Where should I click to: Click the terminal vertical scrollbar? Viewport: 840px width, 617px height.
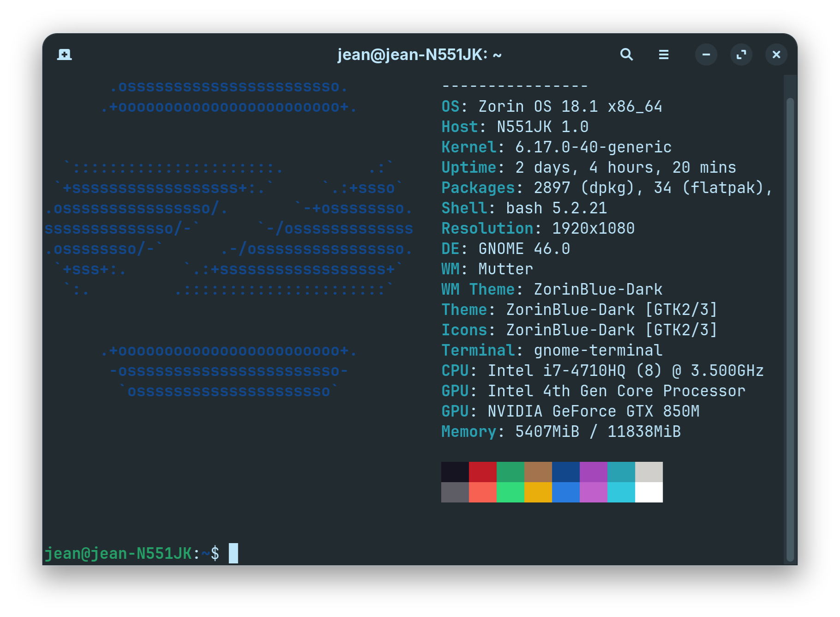[790, 329]
